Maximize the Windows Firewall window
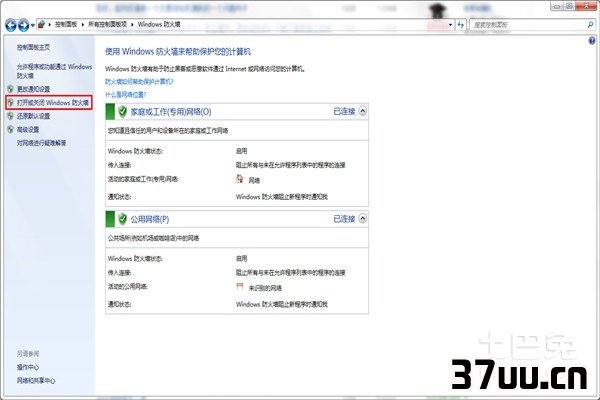The height and width of the screenshot is (400, 600). click(569, 7)
